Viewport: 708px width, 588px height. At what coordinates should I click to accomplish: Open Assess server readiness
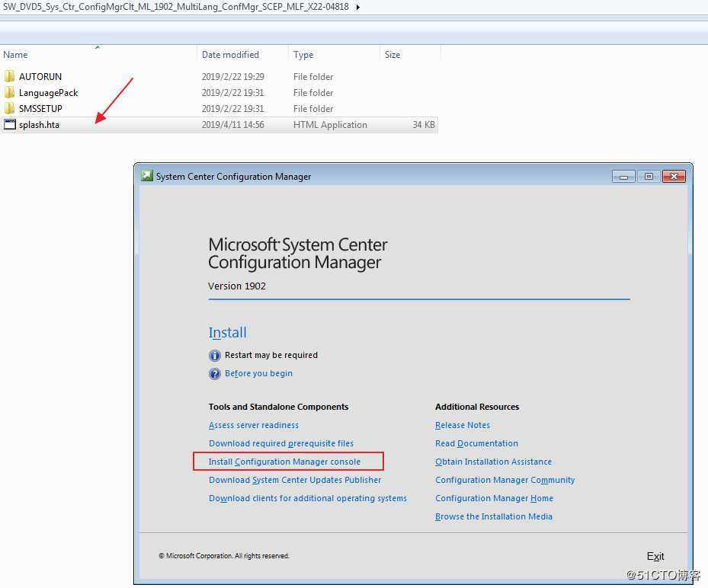point(254,425)
